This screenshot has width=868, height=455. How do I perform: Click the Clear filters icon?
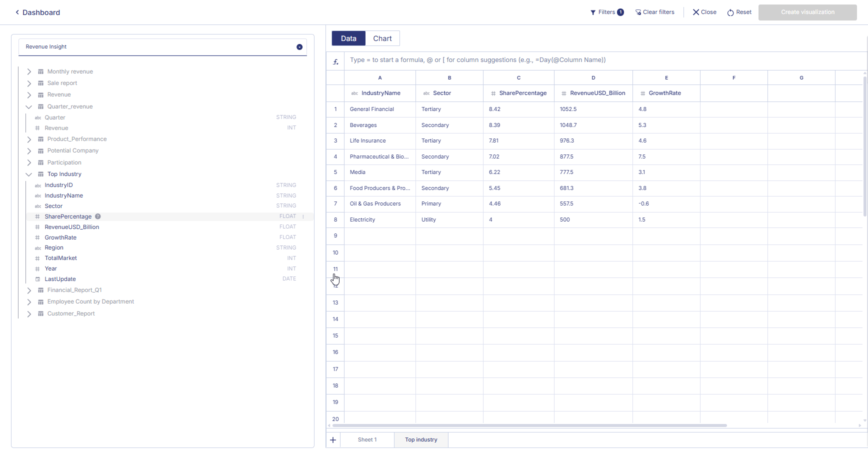coord(638,12)
